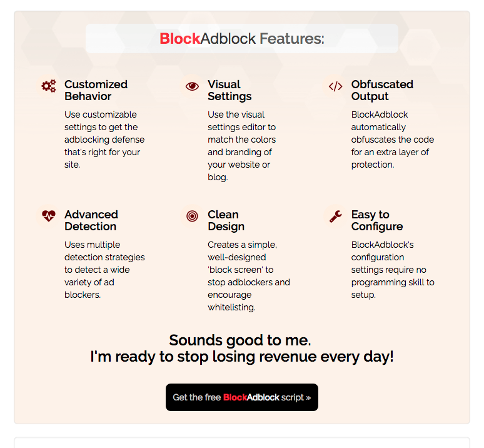This screenshot has height=448, width=484.
Task: Click the Clean Design description about block screen
Action: pos(249,276)
